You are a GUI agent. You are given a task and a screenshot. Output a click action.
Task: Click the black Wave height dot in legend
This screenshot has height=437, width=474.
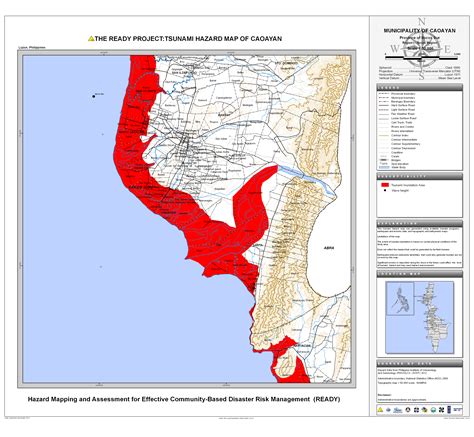pyautogui.click(x=385, y=190)
